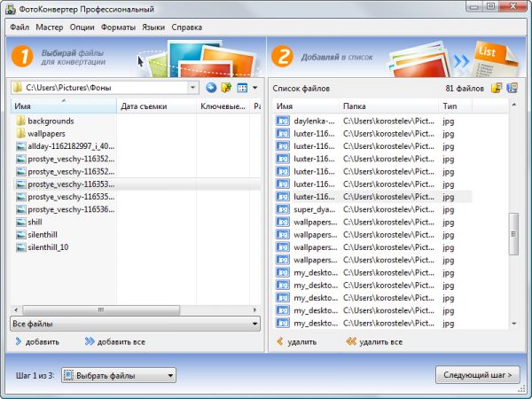Click the folder-up icon beside path
532x399 pixels.
(x=226, y=88)
